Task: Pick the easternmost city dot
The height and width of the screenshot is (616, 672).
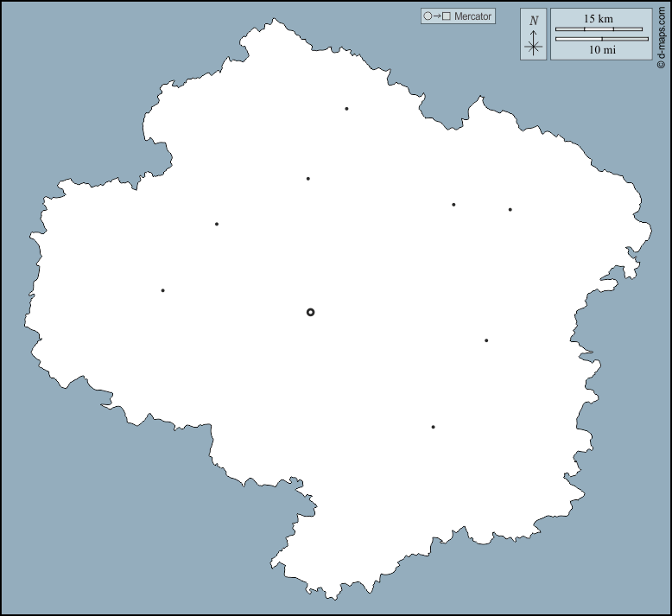Action: [x=510, y=209]
